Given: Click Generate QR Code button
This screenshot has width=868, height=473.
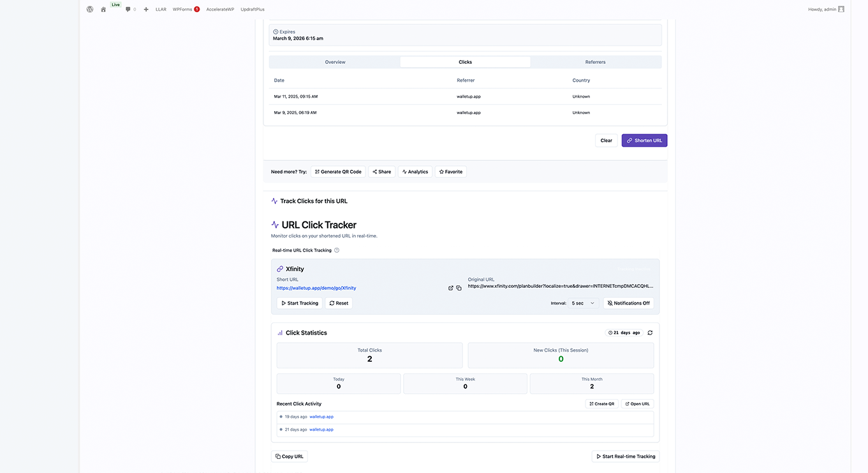Looking at the screenshot, I should point(338,172).
